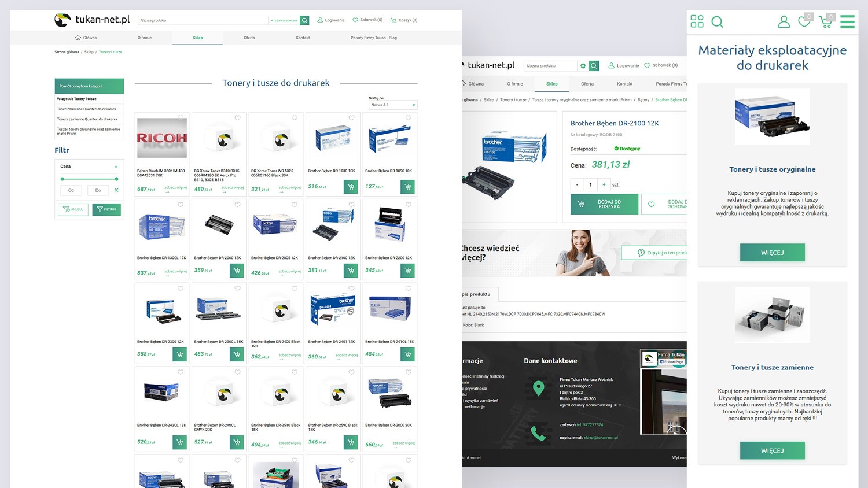Open the 'Sortuj po' Nazwa A-Z dropdown
Viewport: 868px width, 488px height.
pyautogui.click(x=393, y=105)
